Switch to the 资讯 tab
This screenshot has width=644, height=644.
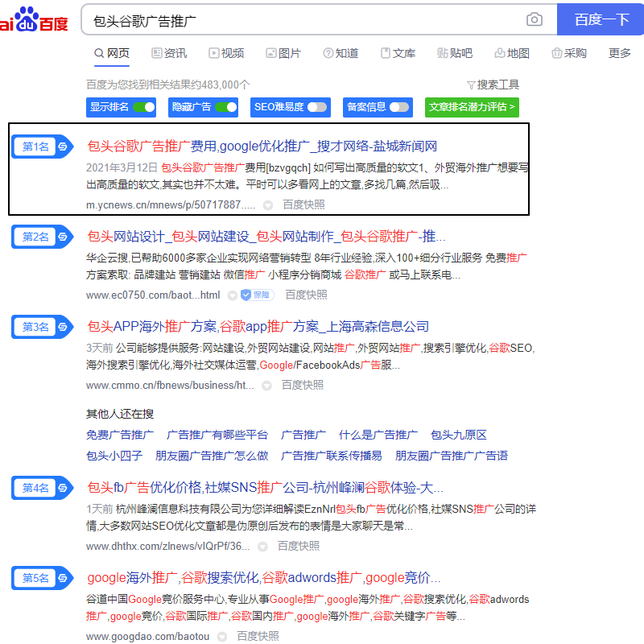pyautogui.click(x=169, y=53)
